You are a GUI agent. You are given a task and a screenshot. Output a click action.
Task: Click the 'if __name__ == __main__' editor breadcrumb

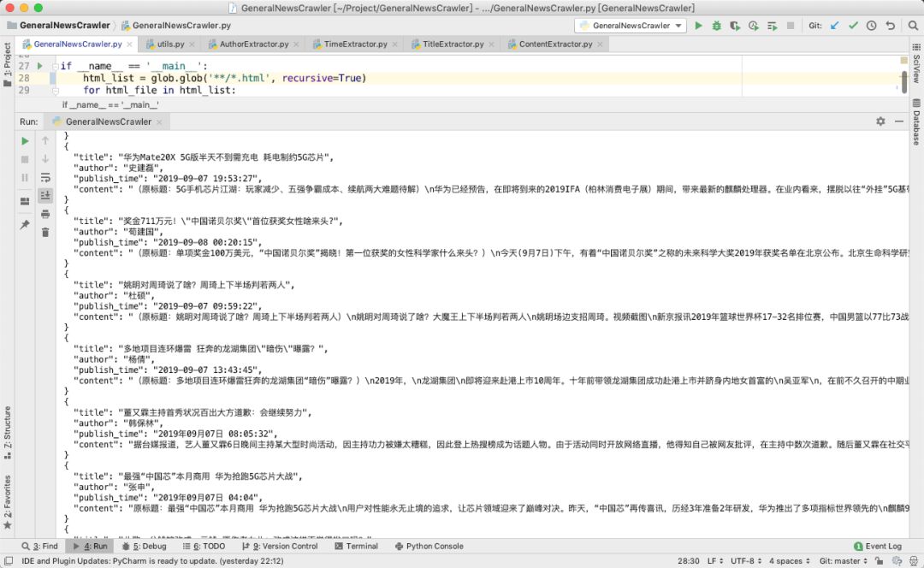(110, 105)
